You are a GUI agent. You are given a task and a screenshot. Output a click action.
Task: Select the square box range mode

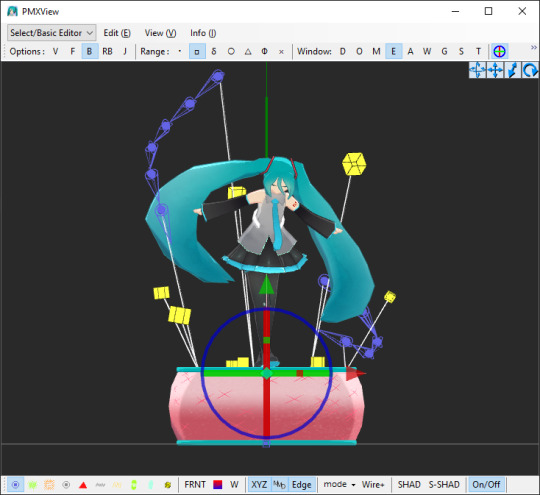(197, 52)
